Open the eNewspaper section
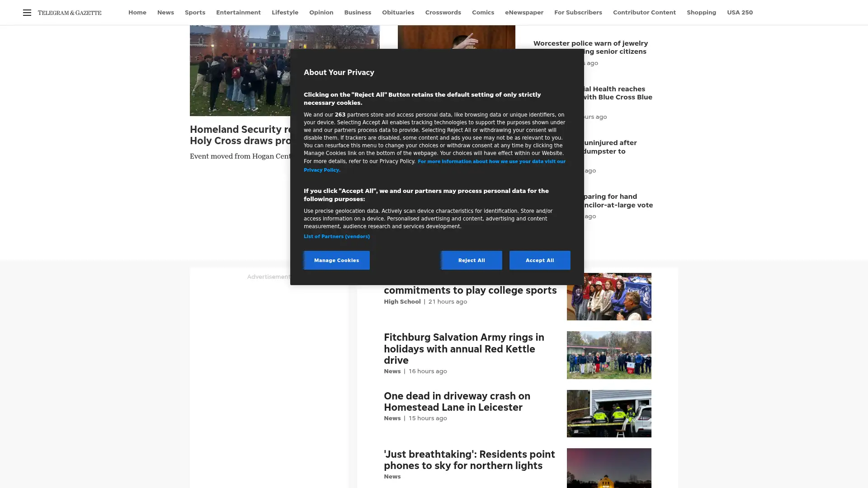 coord(524,12)
